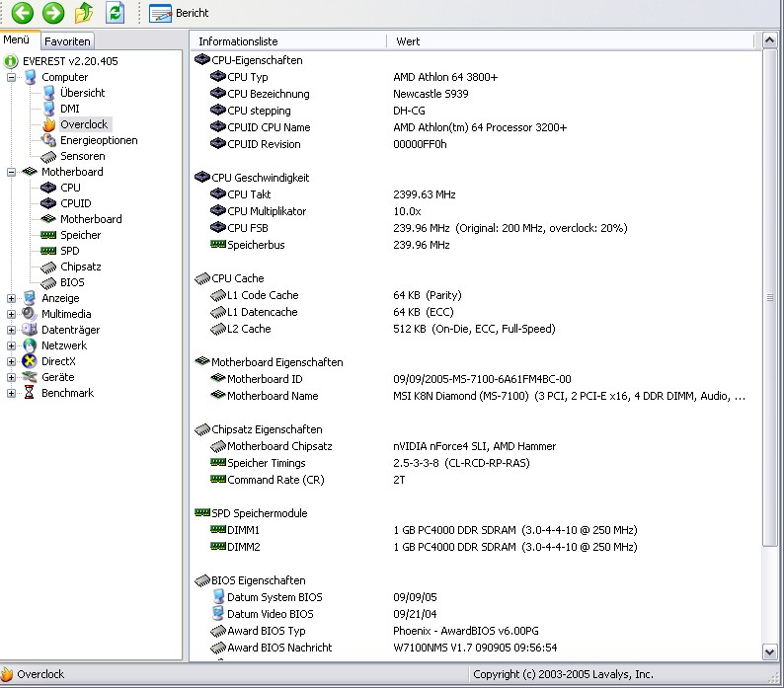Click the Multimedia speaker icon
Viewport: 784px width, 688px height.
(x=30, y=314)
